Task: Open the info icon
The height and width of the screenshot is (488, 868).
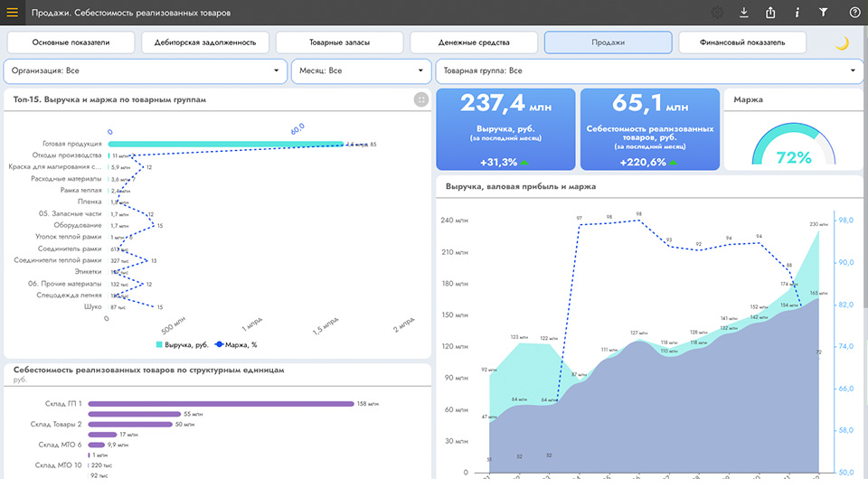Action: tap(797, 12)
